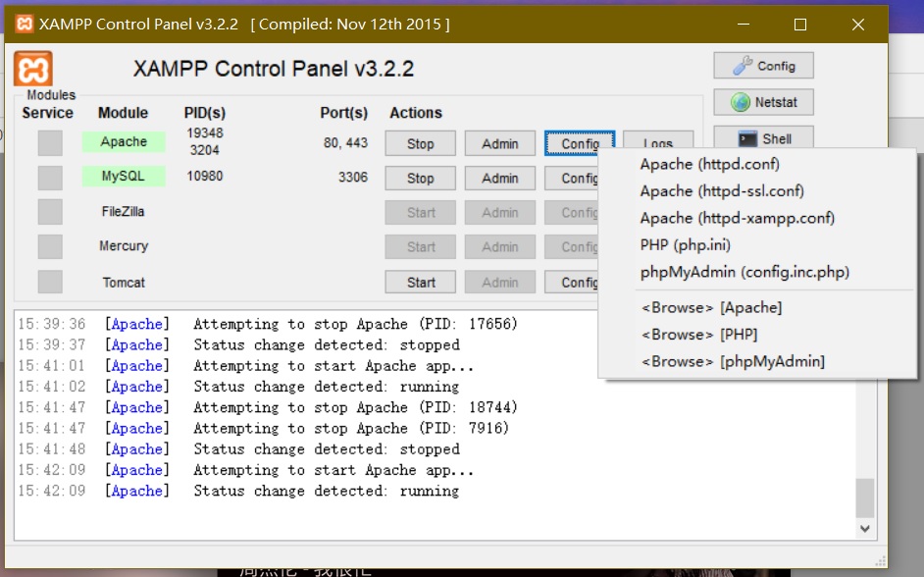
Task: Click the large orange XAMPP logo
Action: click(33, 69)
